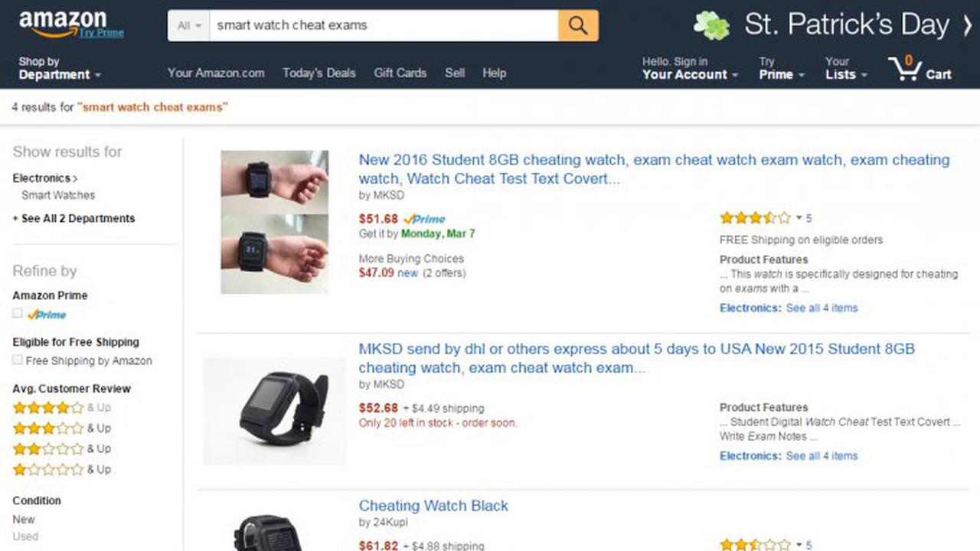Click 'See all 4 items' in Electronics

821,308
